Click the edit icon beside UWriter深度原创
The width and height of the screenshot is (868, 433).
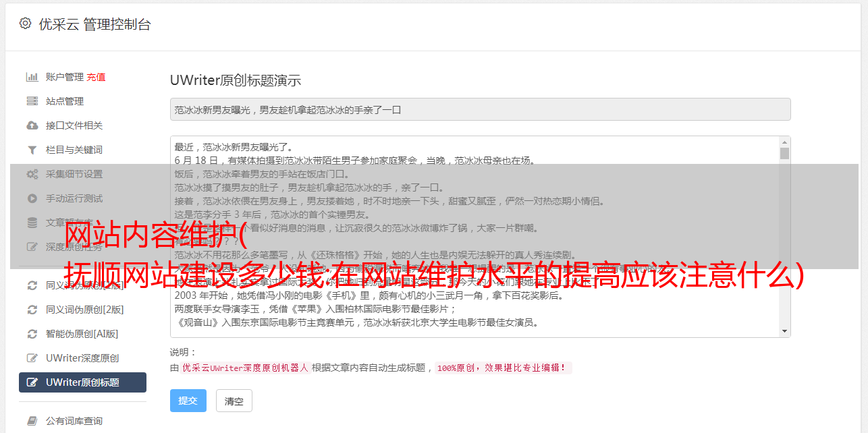(x=32, y=358)
